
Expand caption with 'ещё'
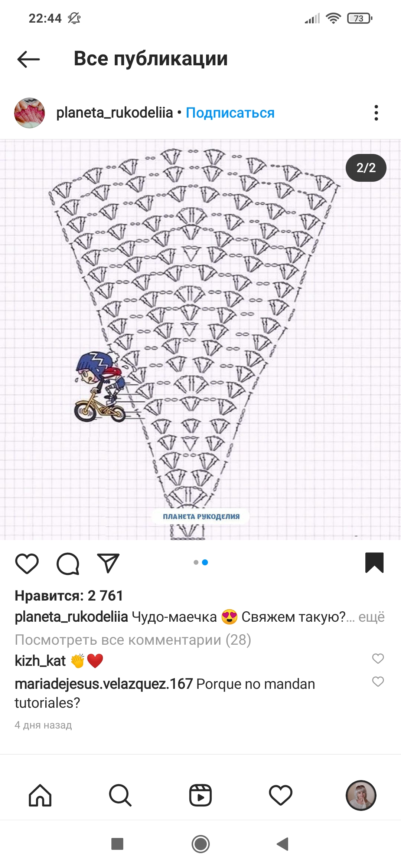pyautogui.click(x=371, y=617)
